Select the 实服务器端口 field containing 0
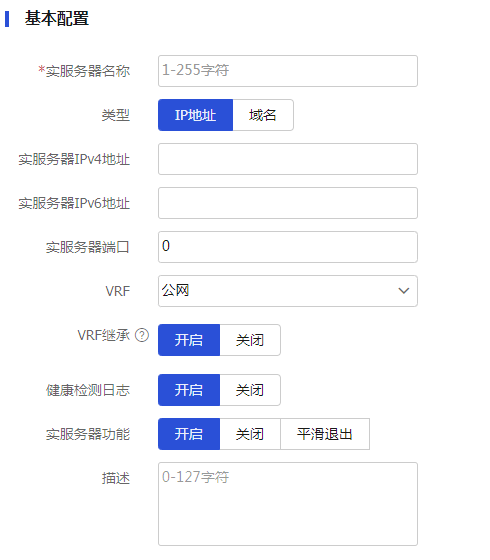Screen dimensions: 490x560 (288, 247)
